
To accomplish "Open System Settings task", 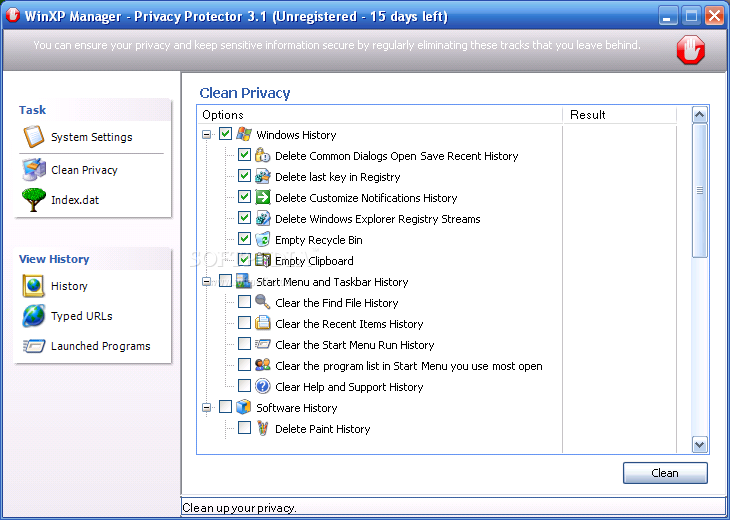I will 92,137.
